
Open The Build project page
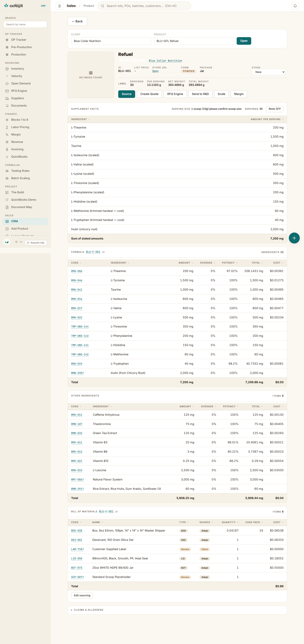coord(25,192)
